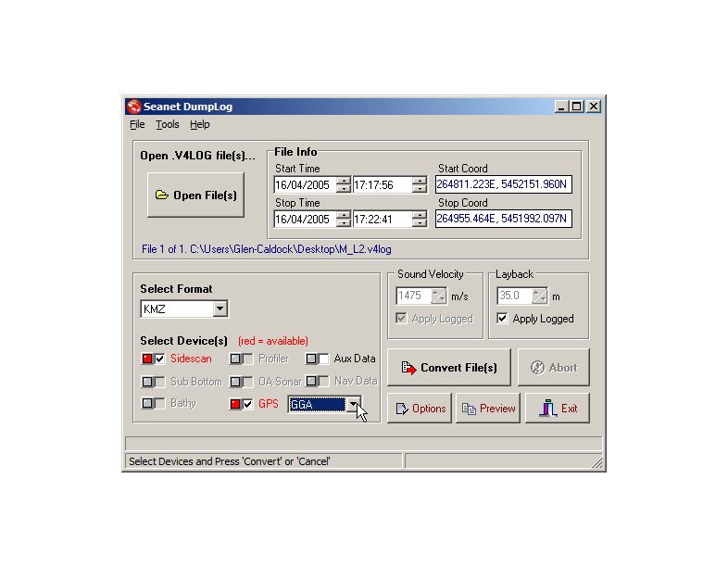This screenshot has height=567, width=728.
Task: Click the Seanet DumpLog title bar icon
Action: (x=134, y=107)
